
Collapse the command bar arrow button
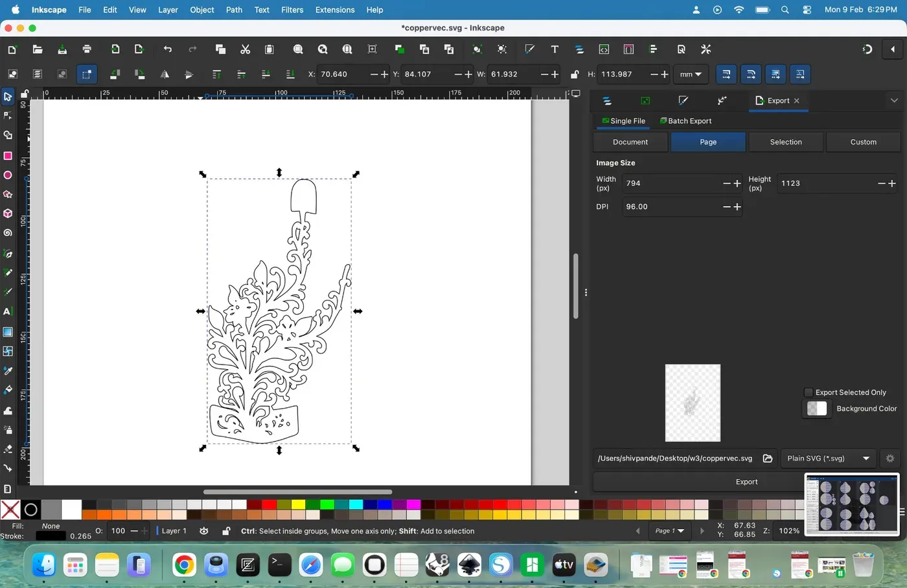coord(893,49)
